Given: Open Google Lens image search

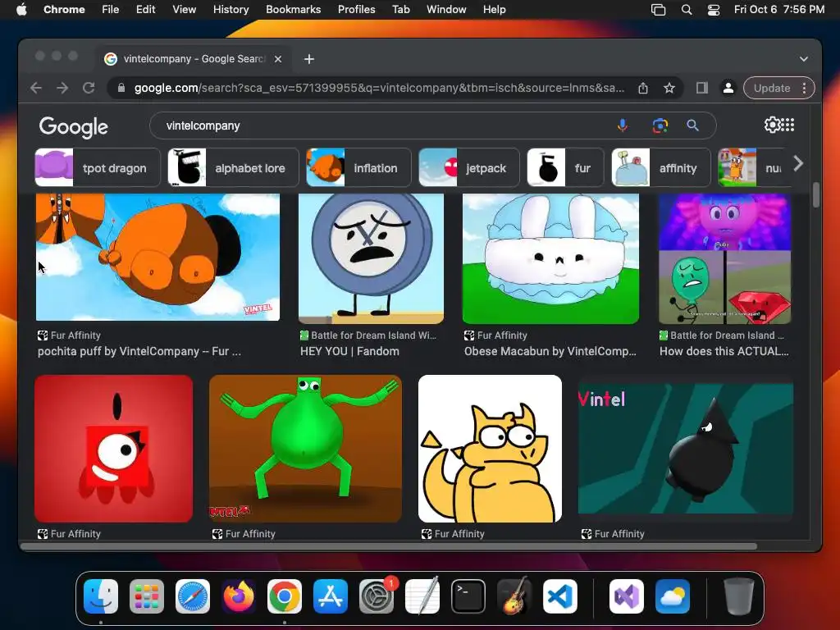Looking at the screenshot, I should [660, 126].
